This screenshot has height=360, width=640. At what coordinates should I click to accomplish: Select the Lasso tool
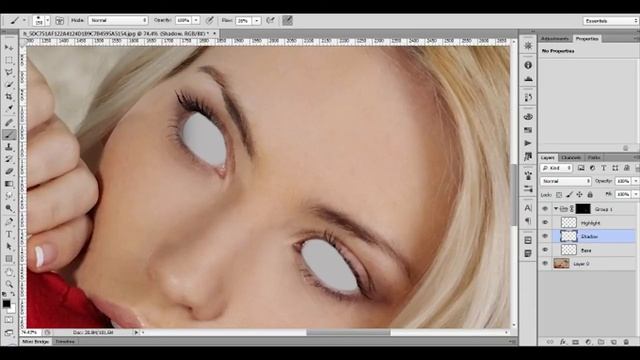coord(9,72)
